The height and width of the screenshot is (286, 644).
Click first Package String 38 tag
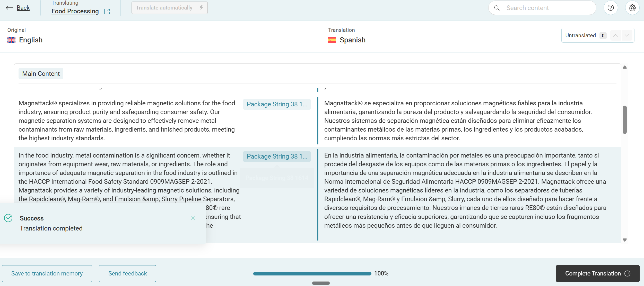click(277, 104)
